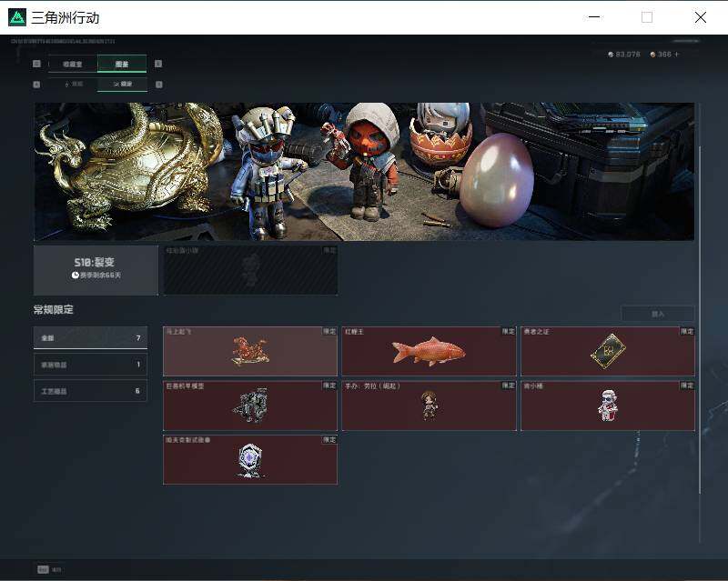728x581 pixels.
Task: Switch to the first second-row sub-tab
Action: coord(74,84)
